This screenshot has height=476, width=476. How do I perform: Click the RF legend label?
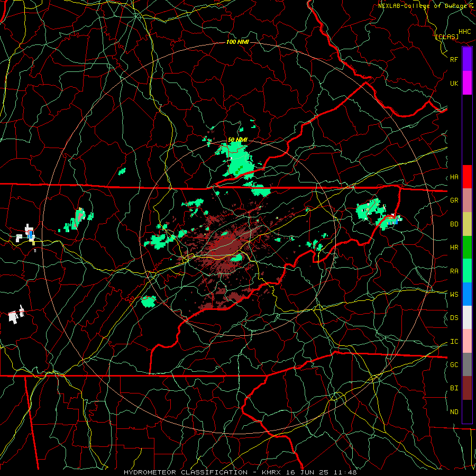click(x=454, y=59)
